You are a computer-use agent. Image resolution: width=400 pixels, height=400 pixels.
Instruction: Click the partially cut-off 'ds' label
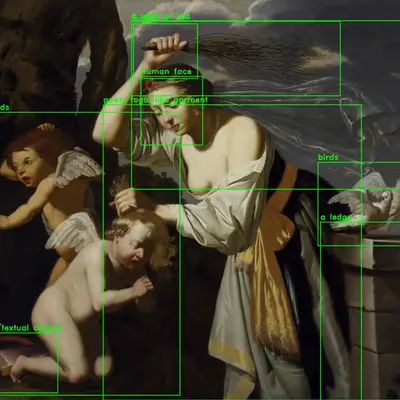4,107
